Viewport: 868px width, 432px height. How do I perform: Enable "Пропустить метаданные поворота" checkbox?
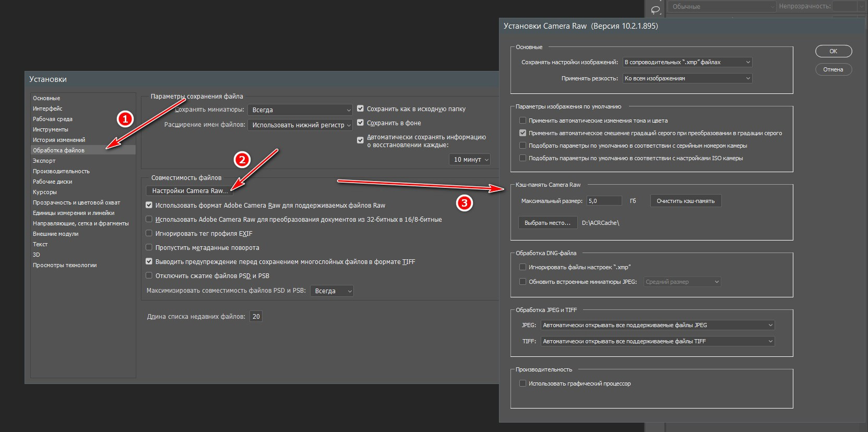coord(149,248)
